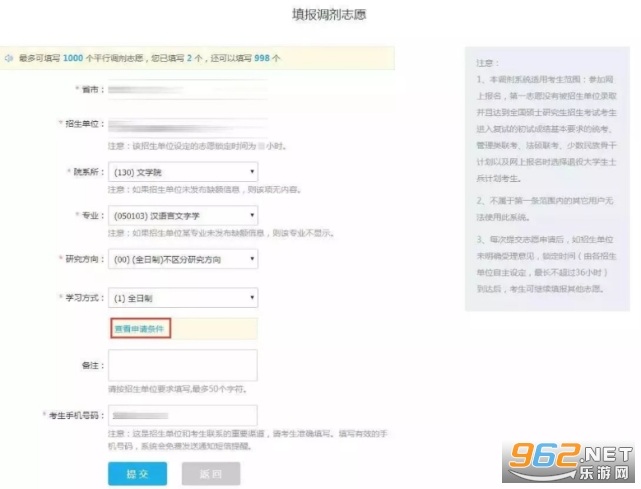Click side panel item 3 about 36小时
The width and height of the screenshot is (641, 489).
[x=546, y=264]
